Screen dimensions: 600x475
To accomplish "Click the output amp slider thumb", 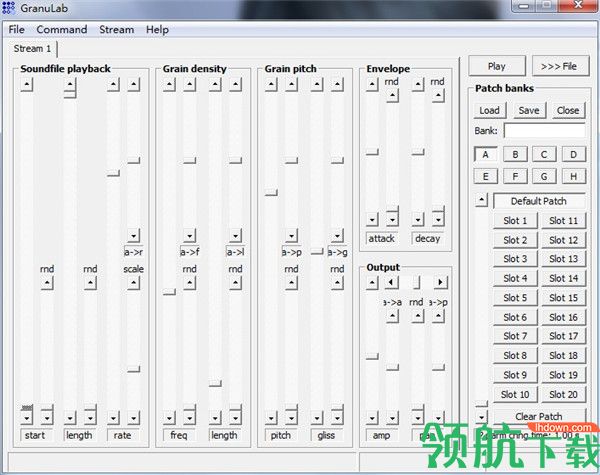I will pyautogui.click(x=372, y=356).
